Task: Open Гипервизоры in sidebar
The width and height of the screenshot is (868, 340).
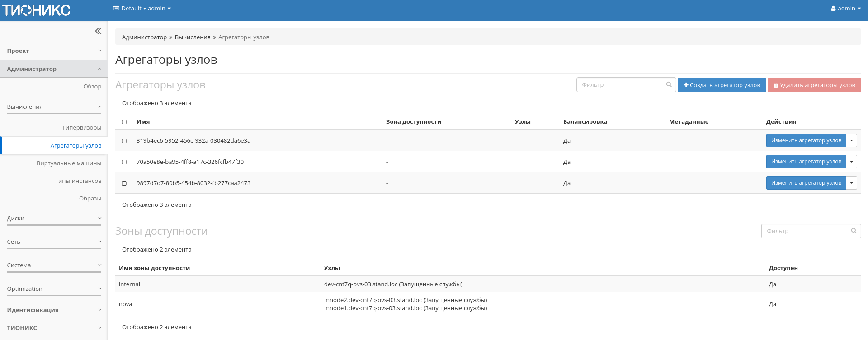Action: click(x=82, y=128)
